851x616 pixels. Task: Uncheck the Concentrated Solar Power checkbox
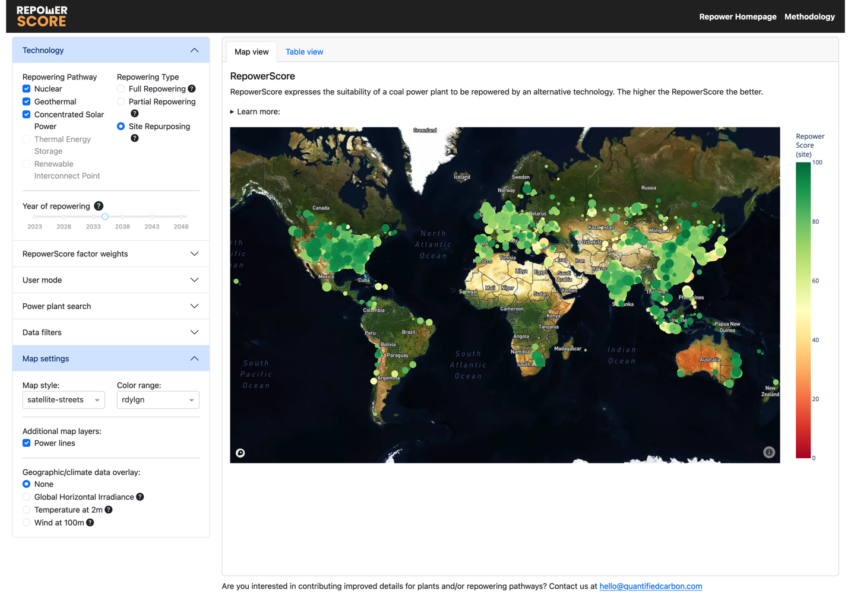point(27,115)
